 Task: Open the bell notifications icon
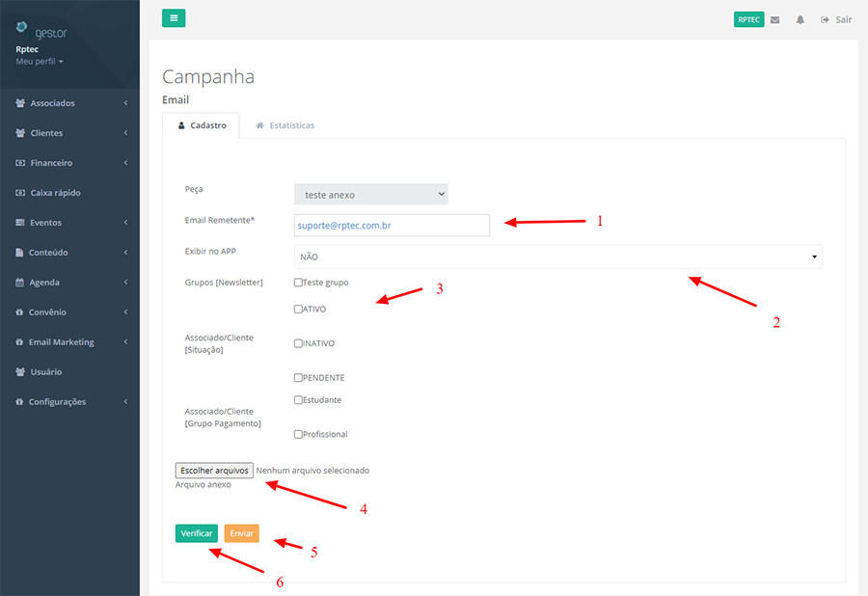(800, 19)
